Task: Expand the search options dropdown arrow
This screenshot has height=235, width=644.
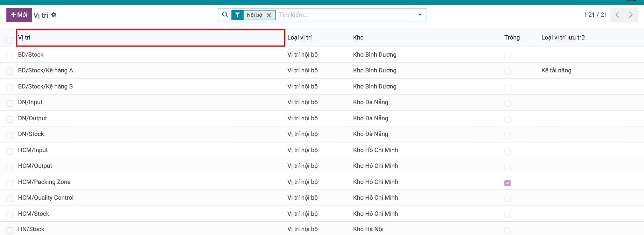Action: tap(420, 15)
